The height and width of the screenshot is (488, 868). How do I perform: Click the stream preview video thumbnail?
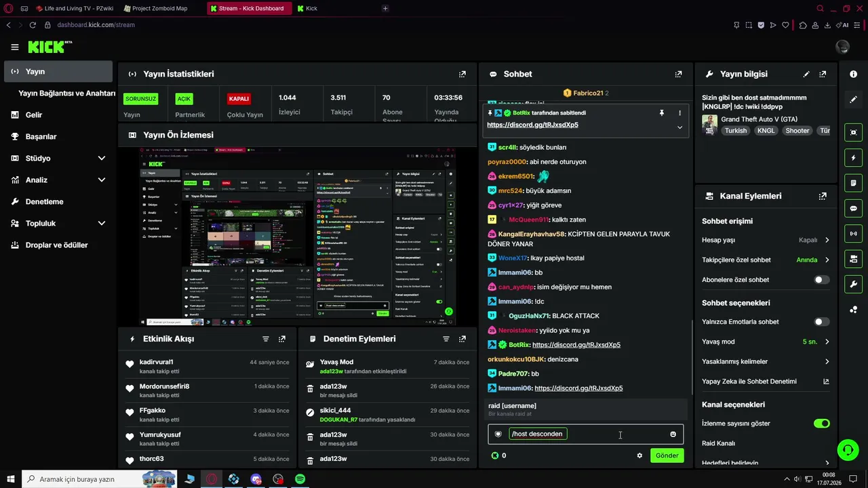pyautogui.click(x=297, y=237)
